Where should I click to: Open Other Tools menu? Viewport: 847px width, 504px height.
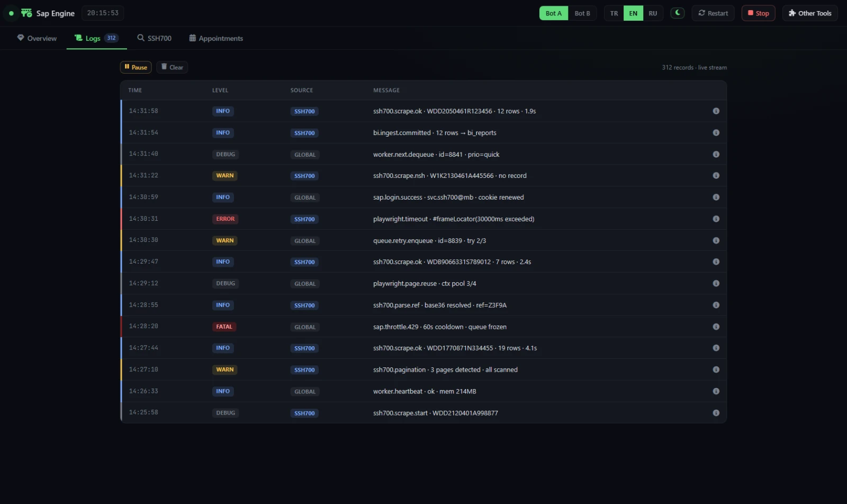[x=810, y=13]
